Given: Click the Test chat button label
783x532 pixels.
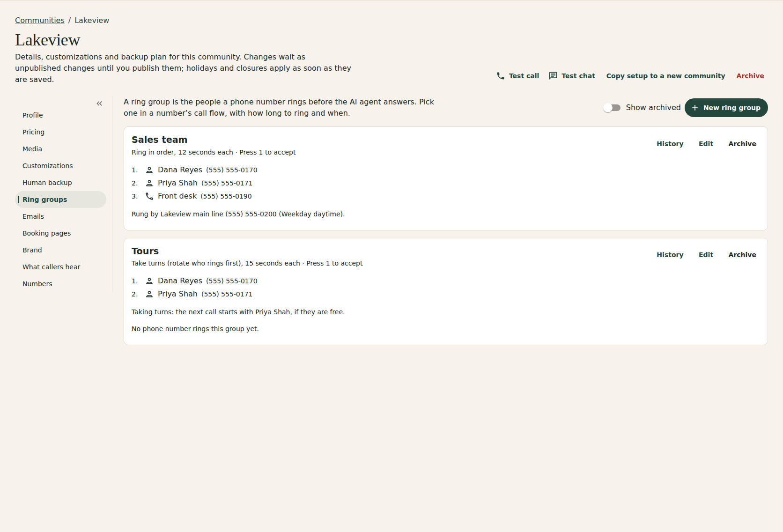Looking at the screenshot, I should [x=578, y=76].
